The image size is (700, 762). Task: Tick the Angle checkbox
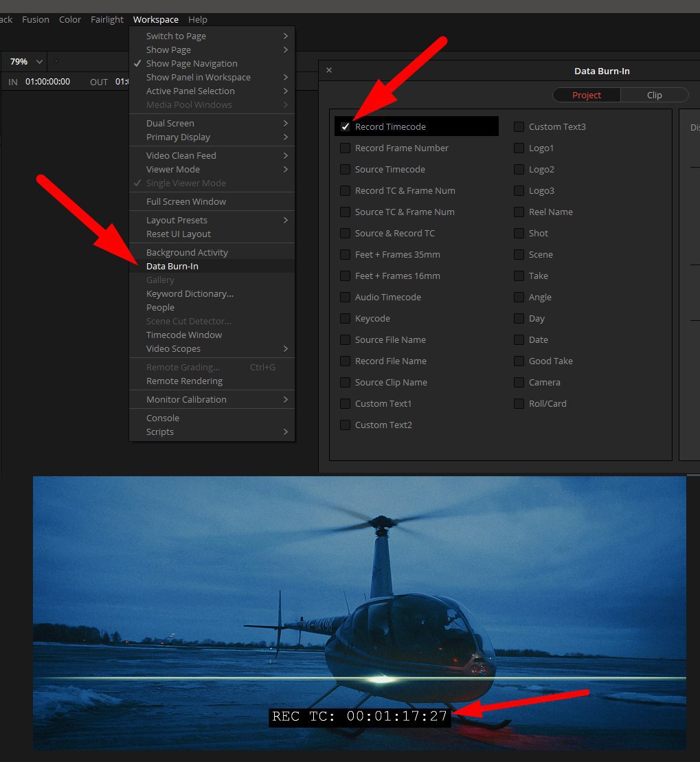pyautogui.click(x=519, y=297)
